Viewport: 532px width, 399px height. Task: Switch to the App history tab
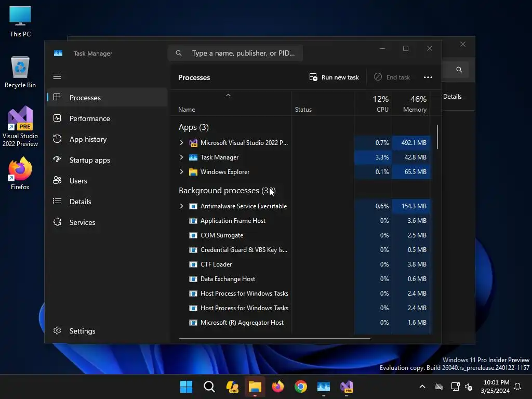107,139
